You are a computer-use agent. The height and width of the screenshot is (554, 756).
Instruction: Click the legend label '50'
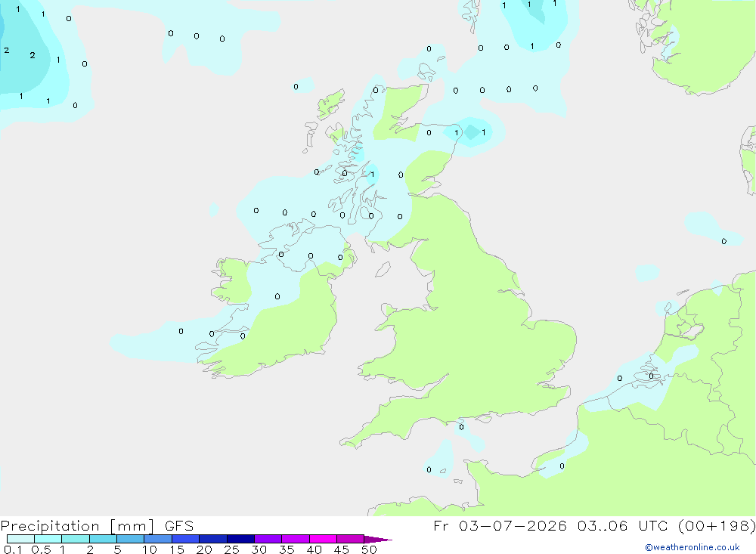click(369, 549)
